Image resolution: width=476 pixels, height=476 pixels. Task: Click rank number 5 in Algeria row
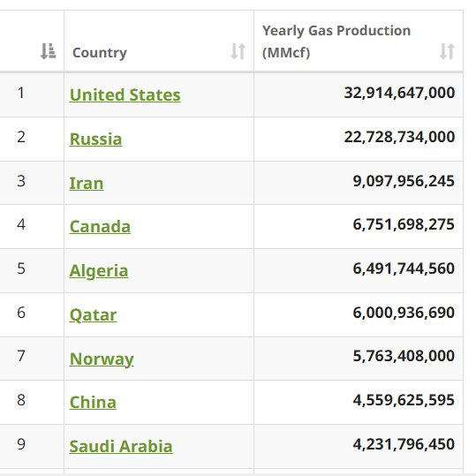21,268
